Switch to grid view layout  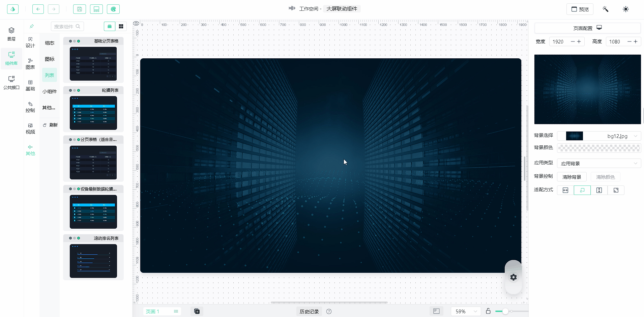[x=121, y=26]
